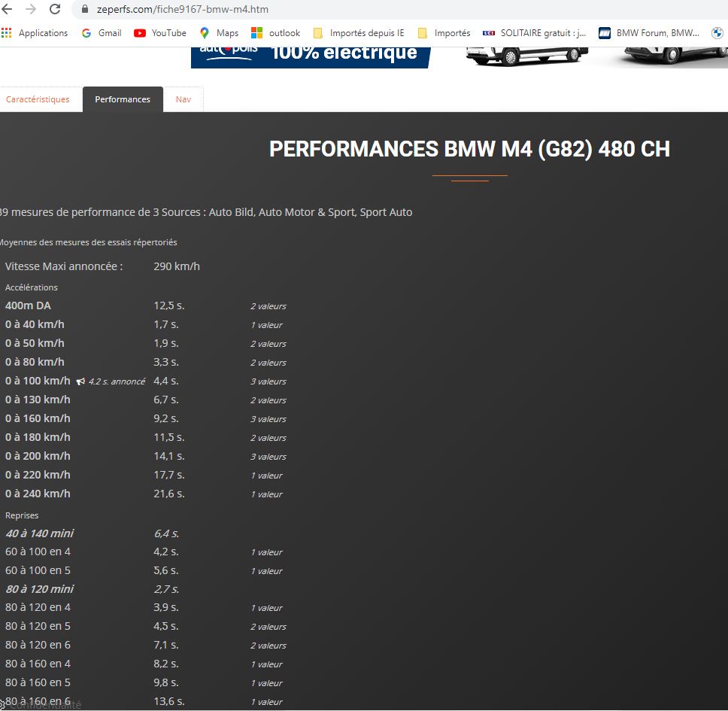Click the browser back arrow
The height and width of the screenshot is (711, 728).
coord(7,9)
